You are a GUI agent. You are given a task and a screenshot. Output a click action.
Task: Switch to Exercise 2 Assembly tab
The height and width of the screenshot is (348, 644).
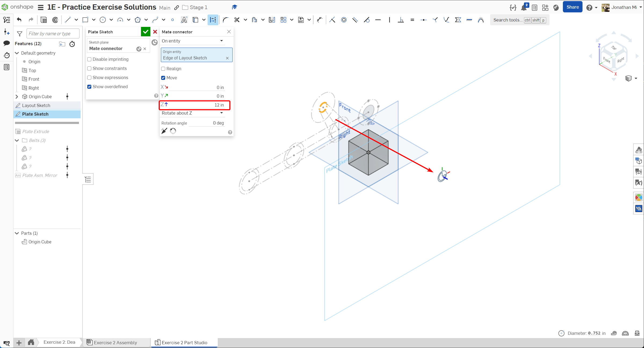pos(115,342)
